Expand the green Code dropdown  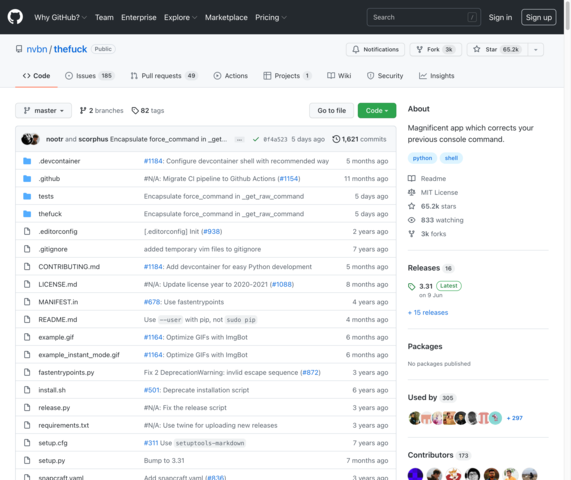tap(377, 110)
